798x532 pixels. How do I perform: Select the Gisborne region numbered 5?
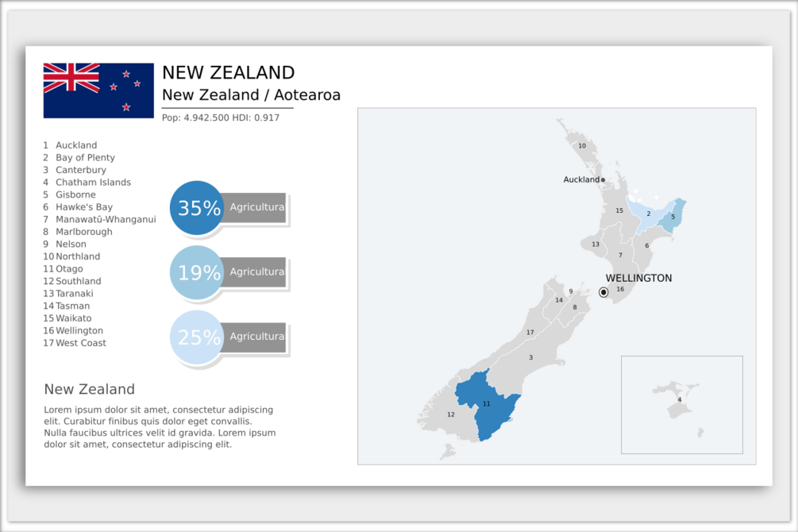click(x=673, y=216)
